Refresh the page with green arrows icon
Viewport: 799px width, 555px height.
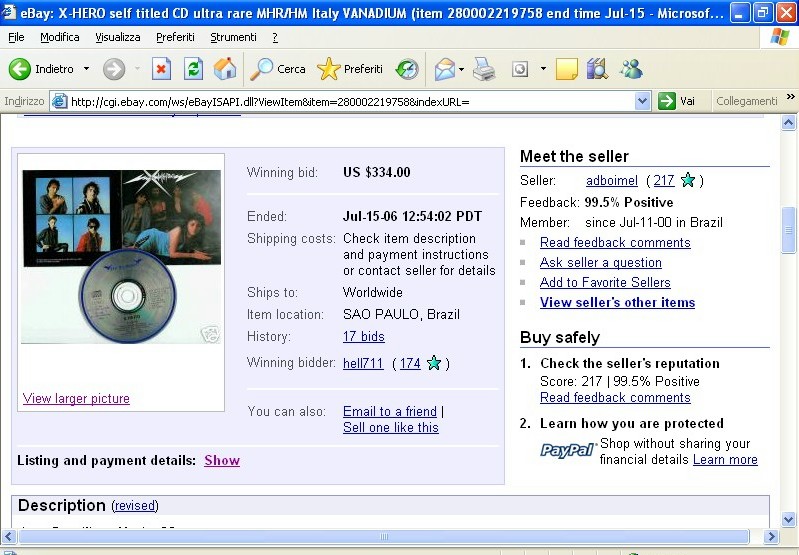tap(193, 69)
